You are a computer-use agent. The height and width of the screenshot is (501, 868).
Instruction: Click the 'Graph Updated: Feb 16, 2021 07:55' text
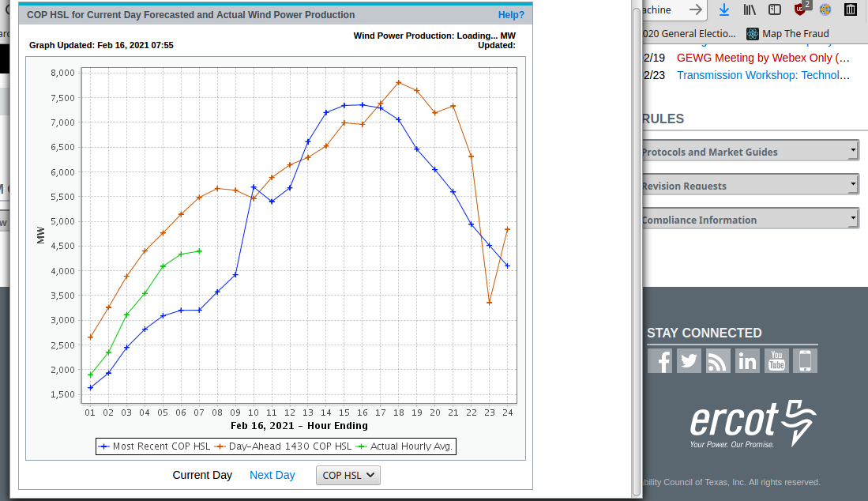[101, 45]
